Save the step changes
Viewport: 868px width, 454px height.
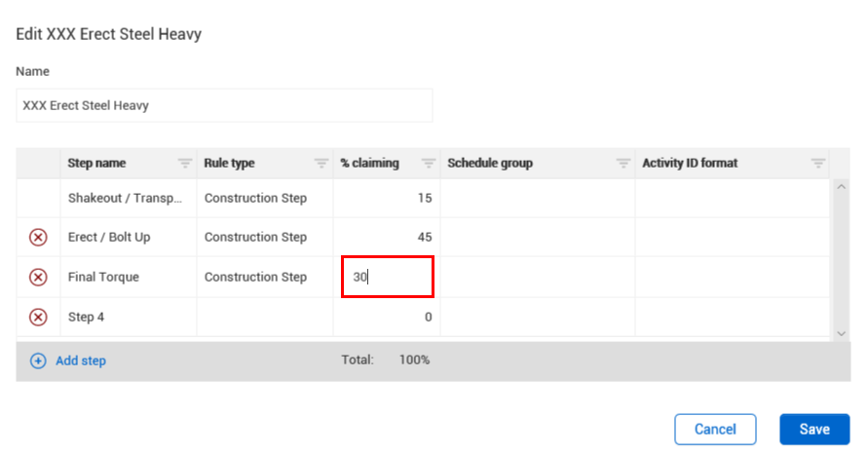tap(814, 430)
